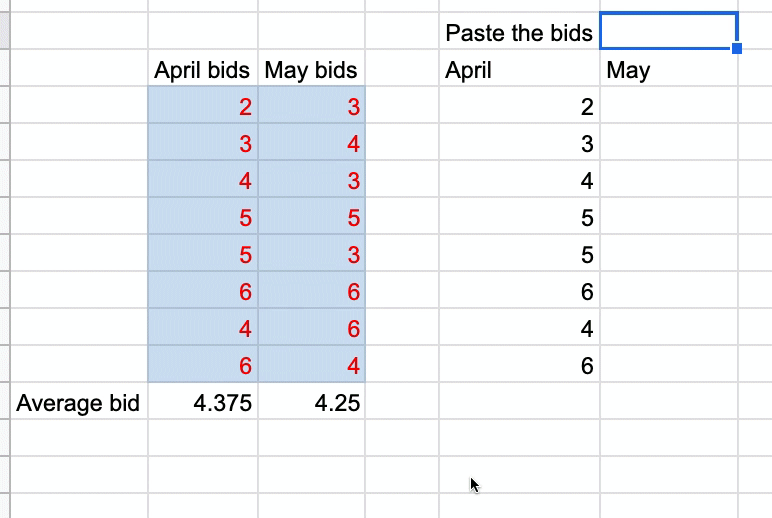Select the 4.25 average cell

tap(311, 403)
